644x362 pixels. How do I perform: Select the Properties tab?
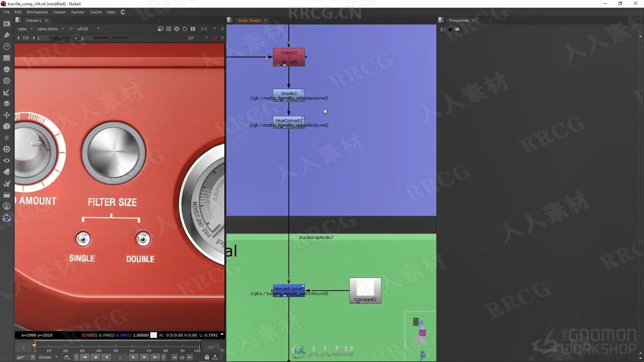click(x=459, y=20)
